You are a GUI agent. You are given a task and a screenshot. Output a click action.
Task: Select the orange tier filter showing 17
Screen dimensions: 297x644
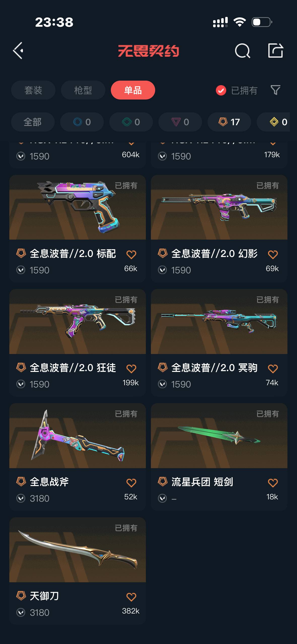pos(229,122)
